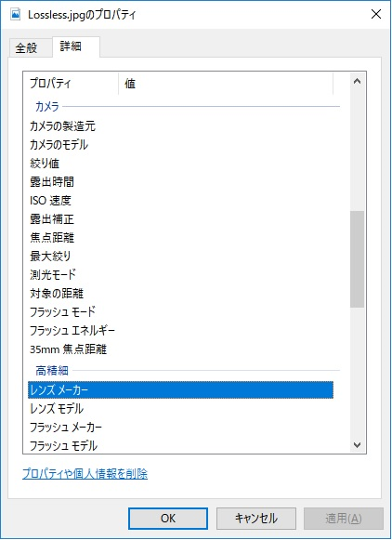Image resolution: width=392 pixels, height=540 pixels.
Task: Switch to the 全般 tab
Action: (x=26, y=48)
